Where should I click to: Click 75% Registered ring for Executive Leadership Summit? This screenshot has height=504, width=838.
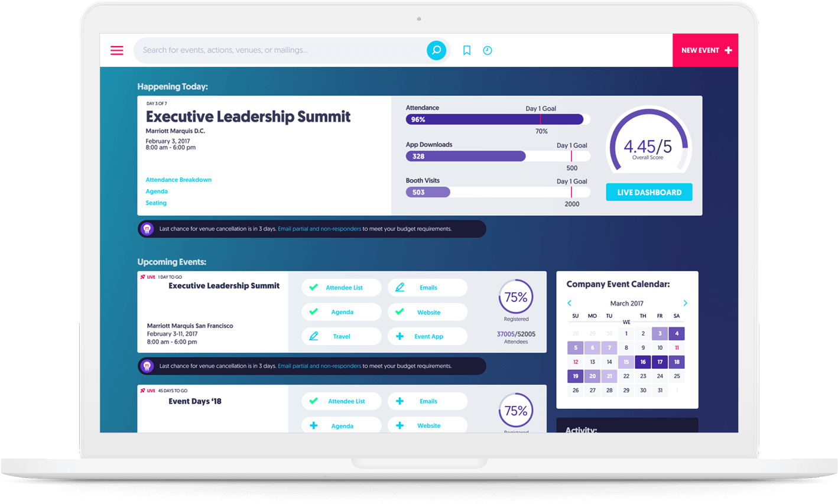click(x=516, y=297)
